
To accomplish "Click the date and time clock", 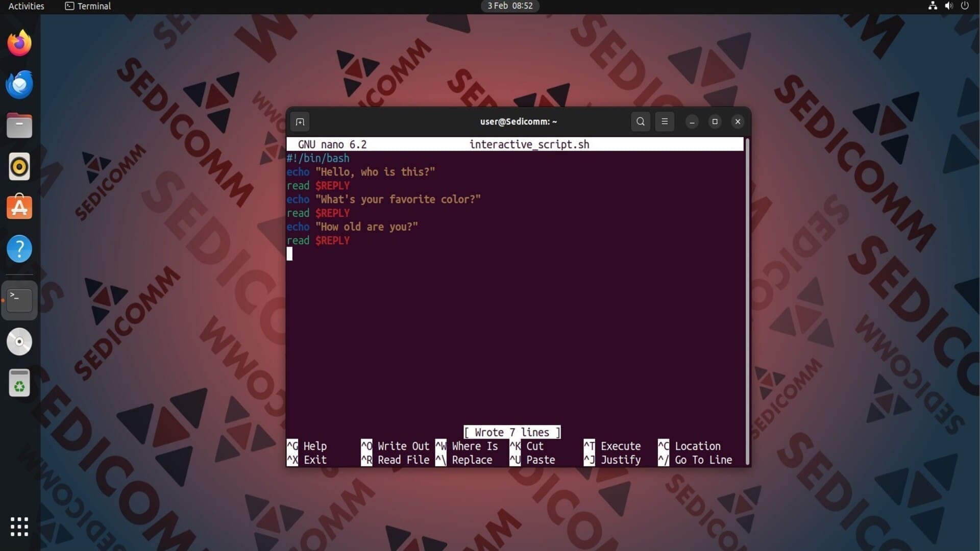I will tap(509, 6).
